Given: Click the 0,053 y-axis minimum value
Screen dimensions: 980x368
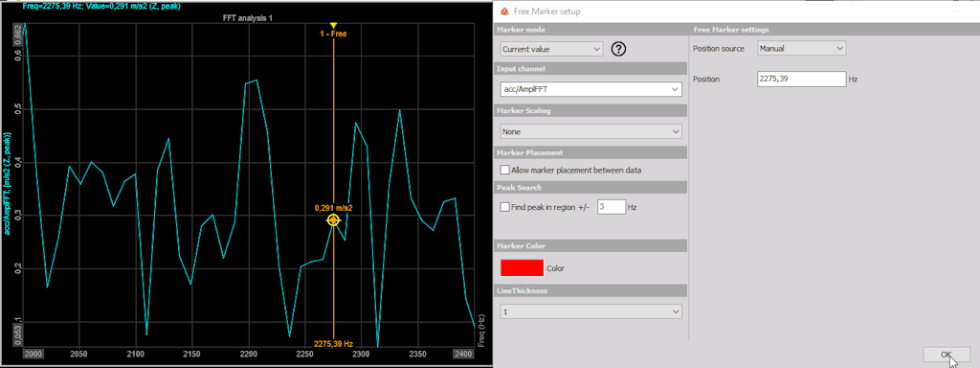Looking at the screenshot, I should pos(17,334).
